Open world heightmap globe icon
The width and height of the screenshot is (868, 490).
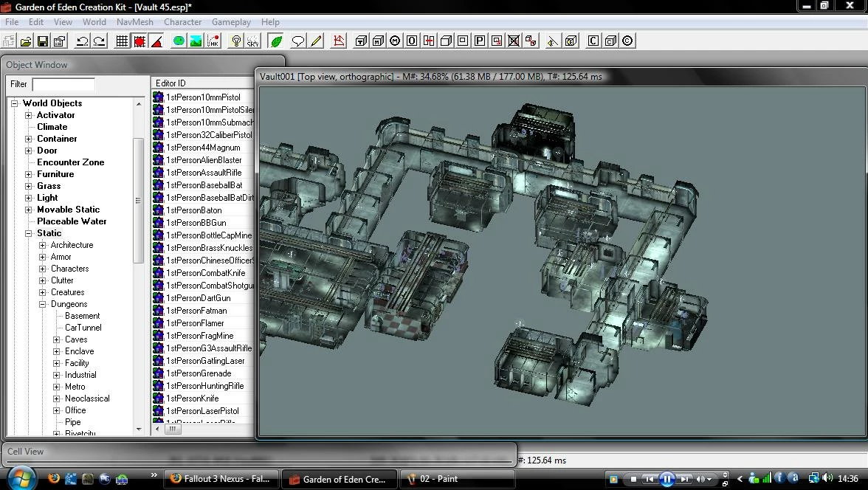pyautogui.click(x=179, y=41)
